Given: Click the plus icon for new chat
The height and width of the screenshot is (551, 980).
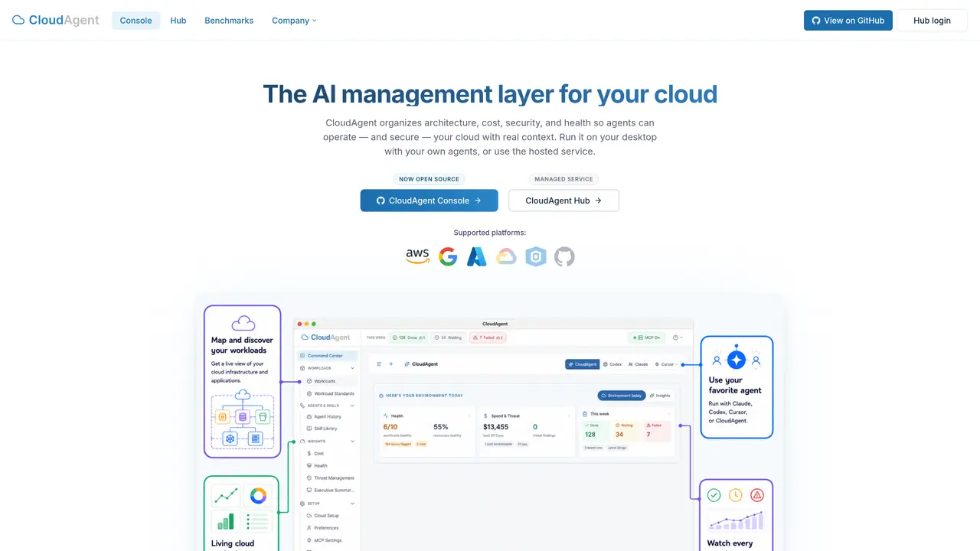Looking at the screenshot, I should pyautogui.click(x=391, y=364).
